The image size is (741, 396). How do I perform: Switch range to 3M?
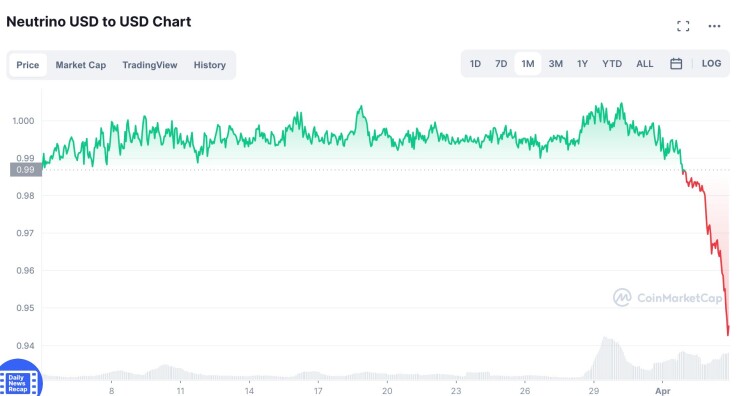pyautogui.click(x=556, y=64)
